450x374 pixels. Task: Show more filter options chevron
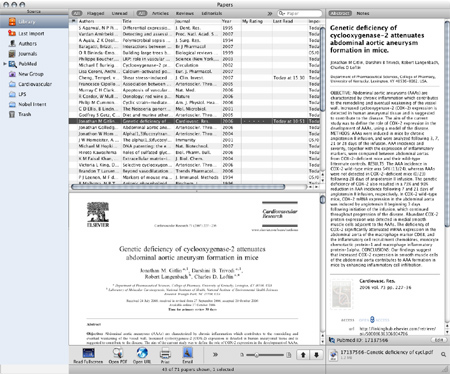pos(270,13)
